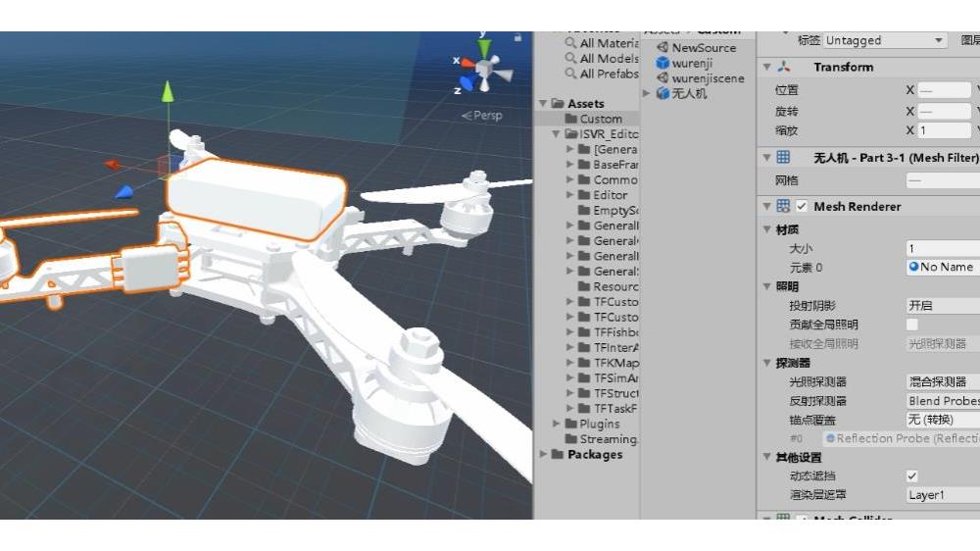Uncheck the 动态遮挡 checkbox
This screenshot has height=551, width=980.
(912, 476)
